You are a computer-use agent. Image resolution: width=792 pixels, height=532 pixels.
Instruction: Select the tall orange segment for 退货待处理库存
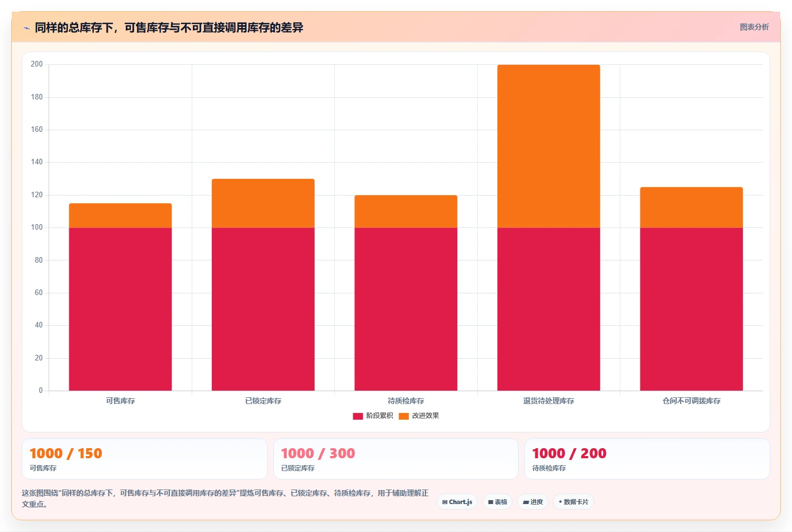[549, 146]
